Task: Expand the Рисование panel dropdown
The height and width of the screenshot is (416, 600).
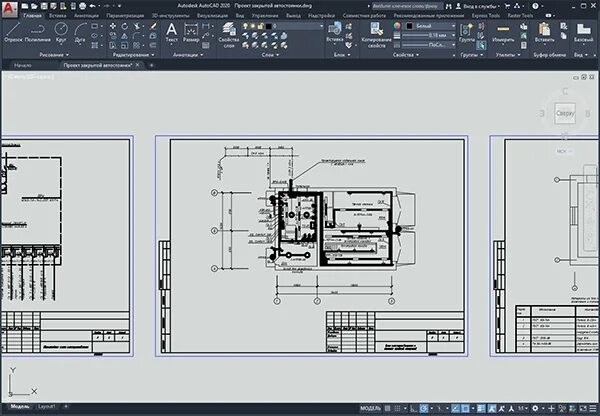Action: [54, 55]
